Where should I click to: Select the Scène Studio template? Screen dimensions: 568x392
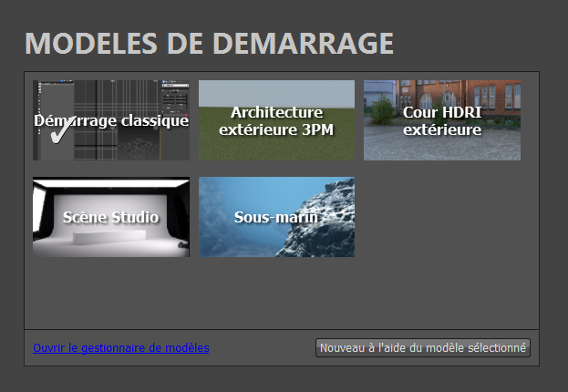tap(111, 217)
